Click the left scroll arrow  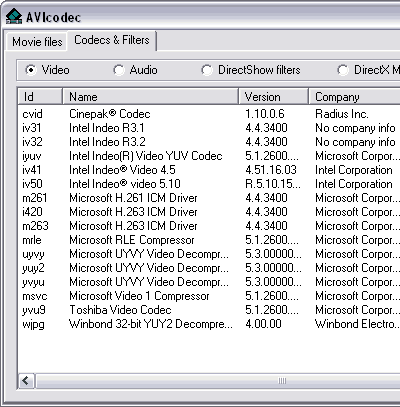26,381
